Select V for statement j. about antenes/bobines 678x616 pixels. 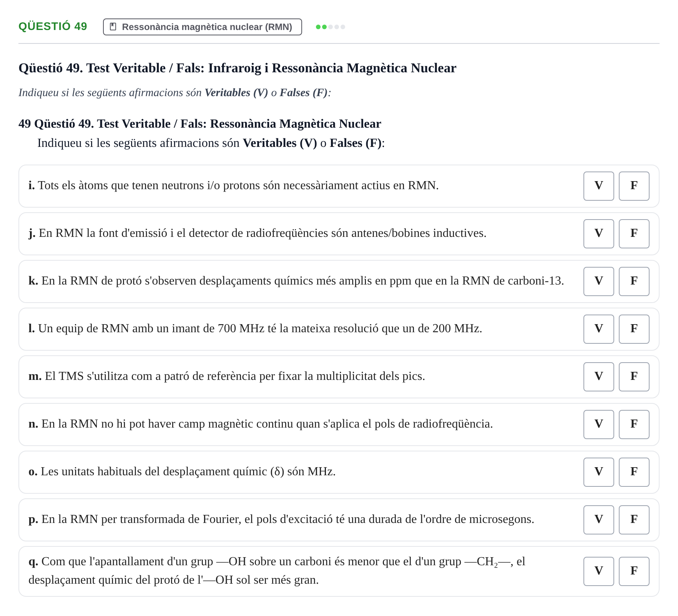[x=599, y=234]
